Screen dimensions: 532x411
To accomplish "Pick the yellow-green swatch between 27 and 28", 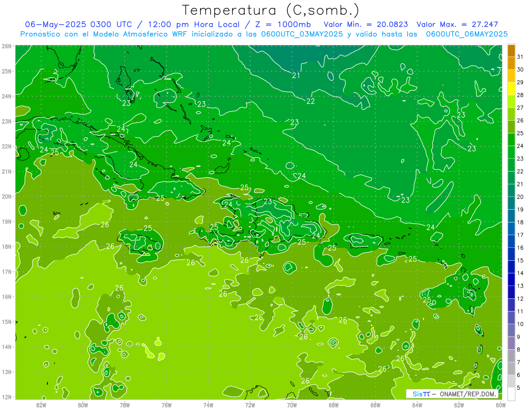I will click(x=511, y=102).
